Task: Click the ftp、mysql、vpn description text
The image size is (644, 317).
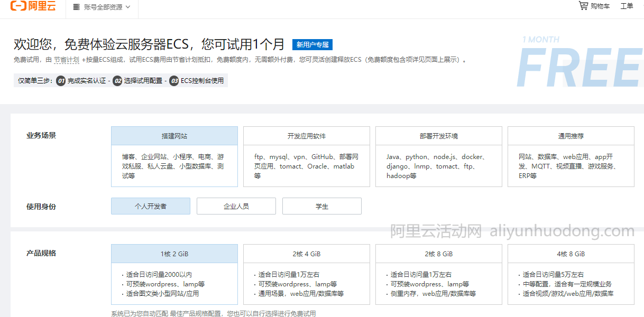Action: tap(307, 166)
